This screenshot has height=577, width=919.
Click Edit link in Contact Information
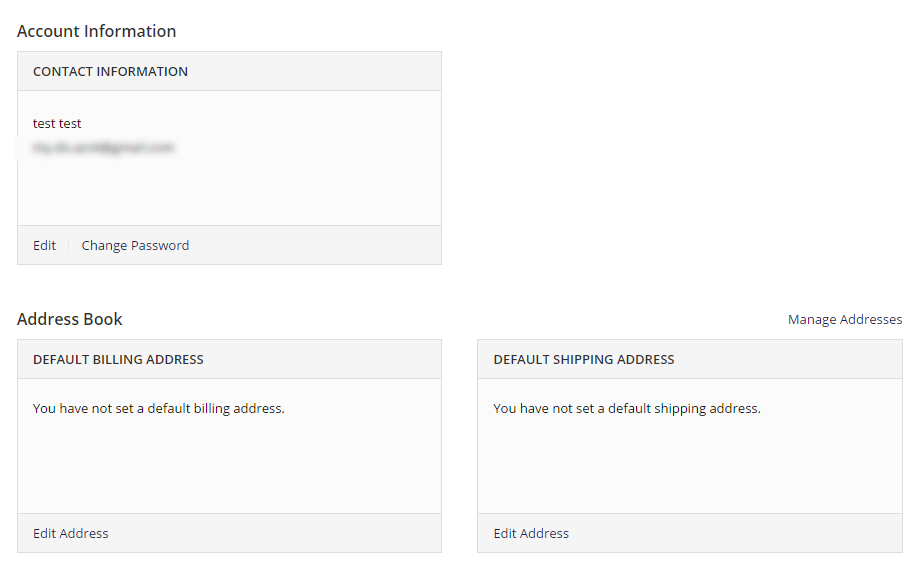pos(44,245)
